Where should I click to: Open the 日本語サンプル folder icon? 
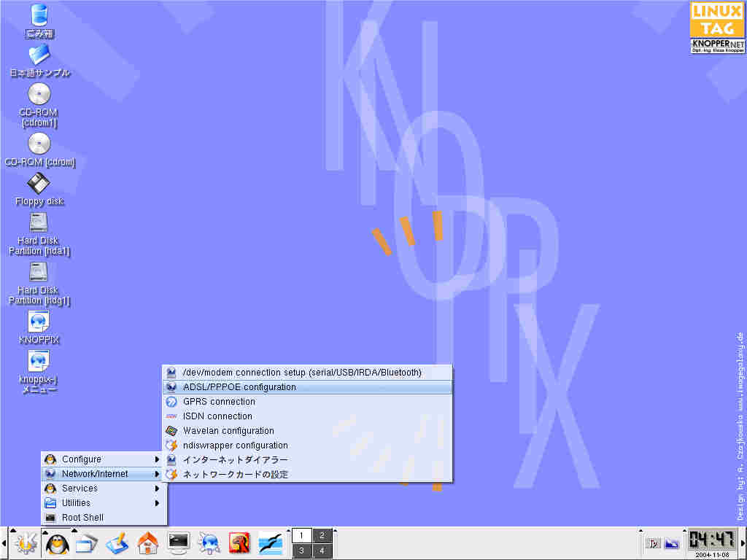39,61
